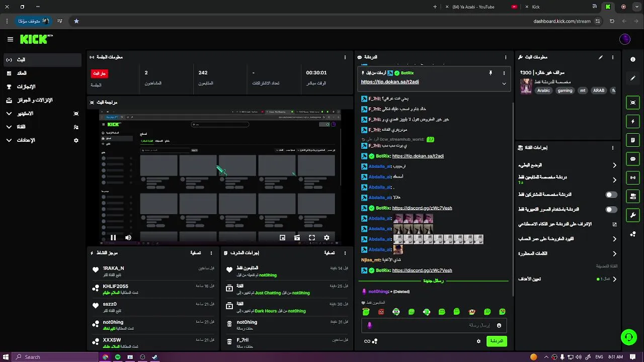Select the gaming tag chip
Viewport: 644px width, 362px height.
click(565, 90)
